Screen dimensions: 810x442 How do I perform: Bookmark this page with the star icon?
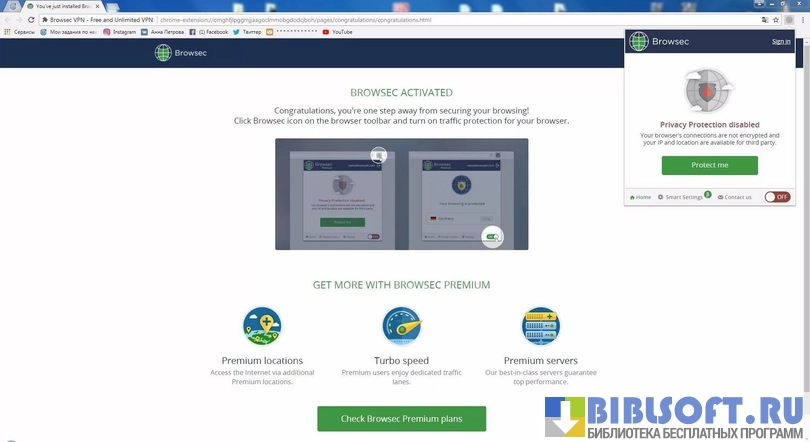tap(777, 19)
